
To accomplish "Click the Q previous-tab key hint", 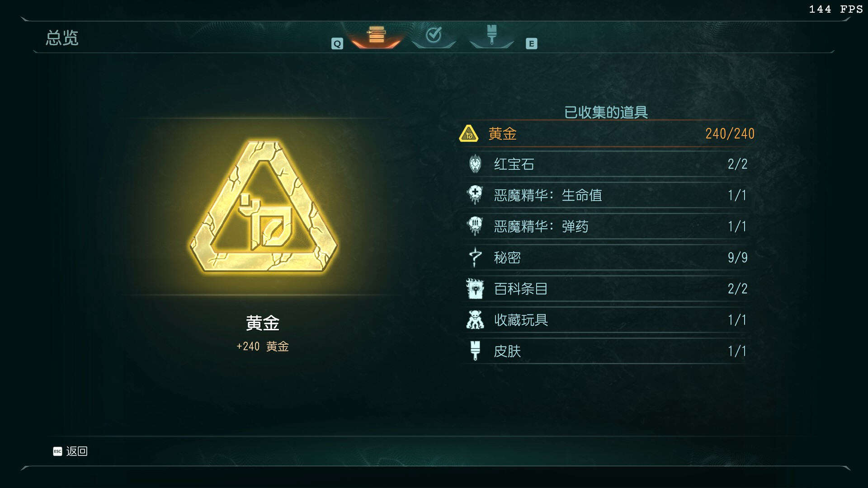I will 337,44.
